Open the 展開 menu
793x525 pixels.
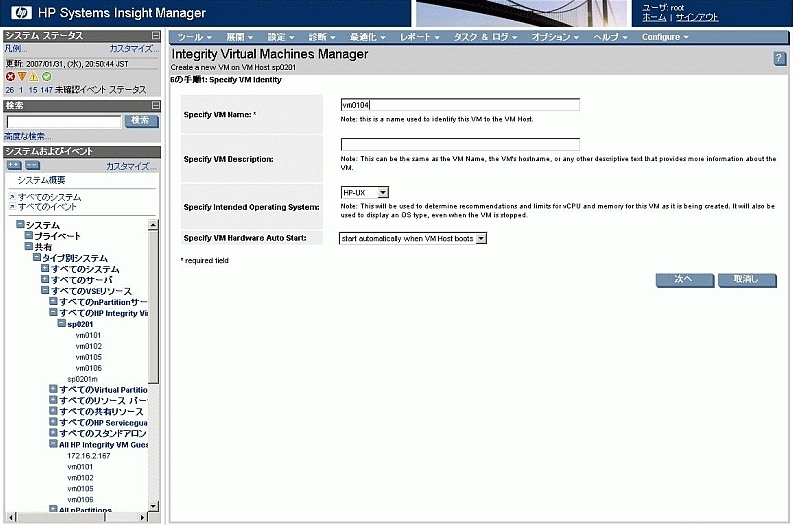239,37
